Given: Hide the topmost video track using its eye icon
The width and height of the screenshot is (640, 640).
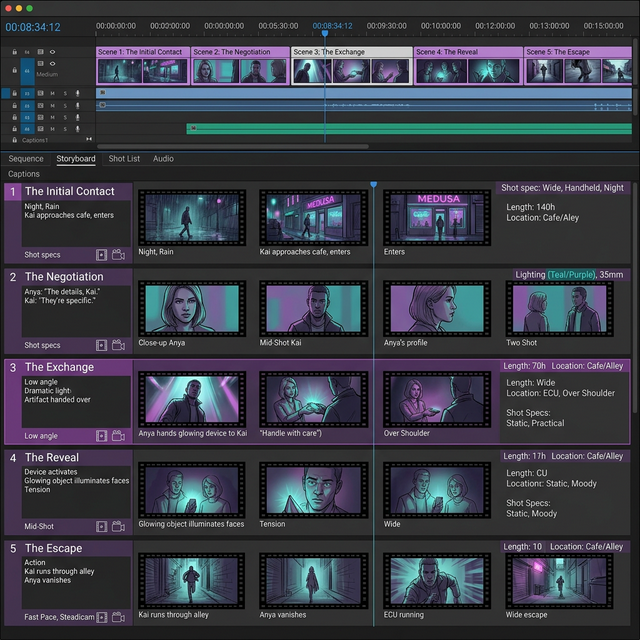Looking at the screenshot, I should (x=52, y=51).
